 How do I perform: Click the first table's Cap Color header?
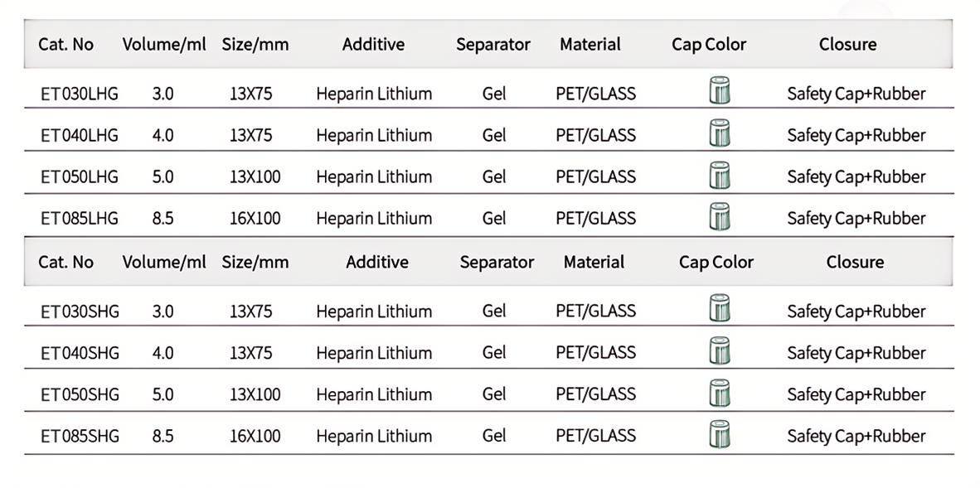tap(709, 44)
